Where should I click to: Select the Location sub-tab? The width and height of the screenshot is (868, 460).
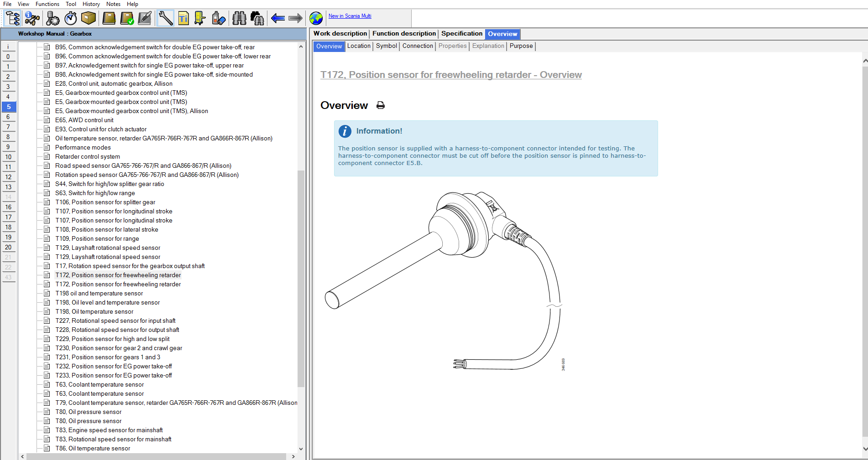click(x=359, y=46)
